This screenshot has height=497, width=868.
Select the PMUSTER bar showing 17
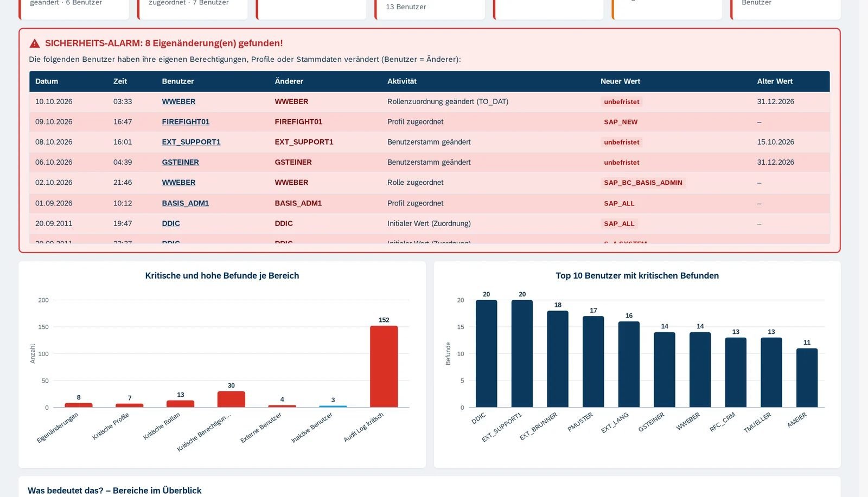[593, 362]
